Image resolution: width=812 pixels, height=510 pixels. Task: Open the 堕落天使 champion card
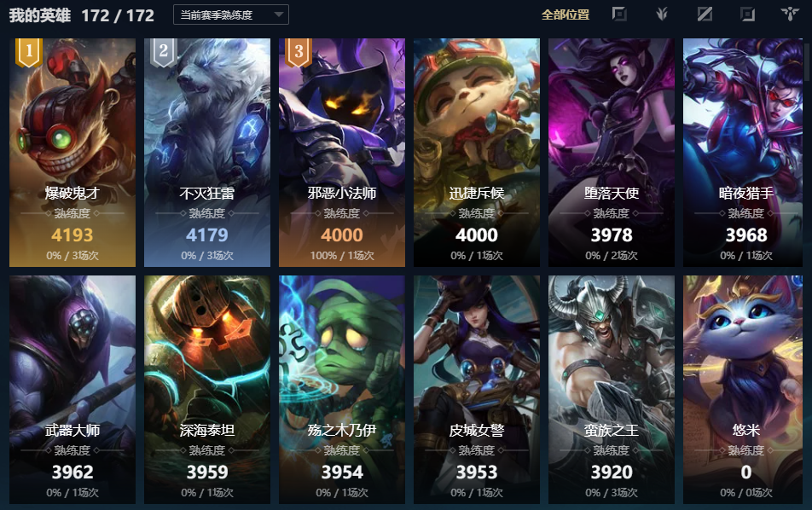click(x=611, y=153)
